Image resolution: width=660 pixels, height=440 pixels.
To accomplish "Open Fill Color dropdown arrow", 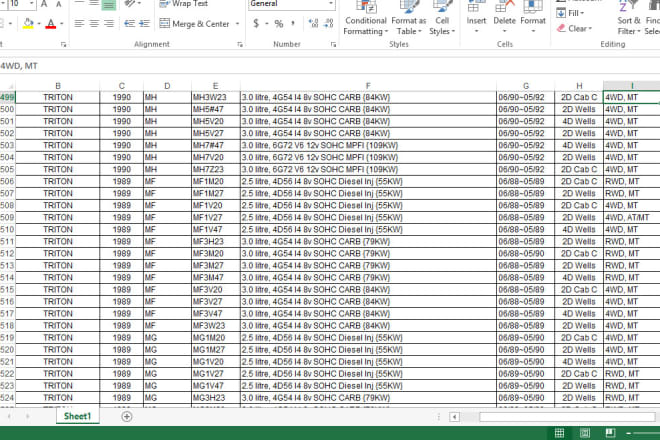I will click(x=39, y=24).
